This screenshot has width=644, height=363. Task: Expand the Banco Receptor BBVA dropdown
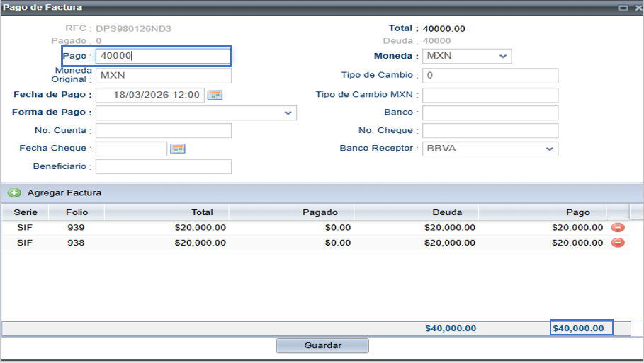[x=549, y=149]
